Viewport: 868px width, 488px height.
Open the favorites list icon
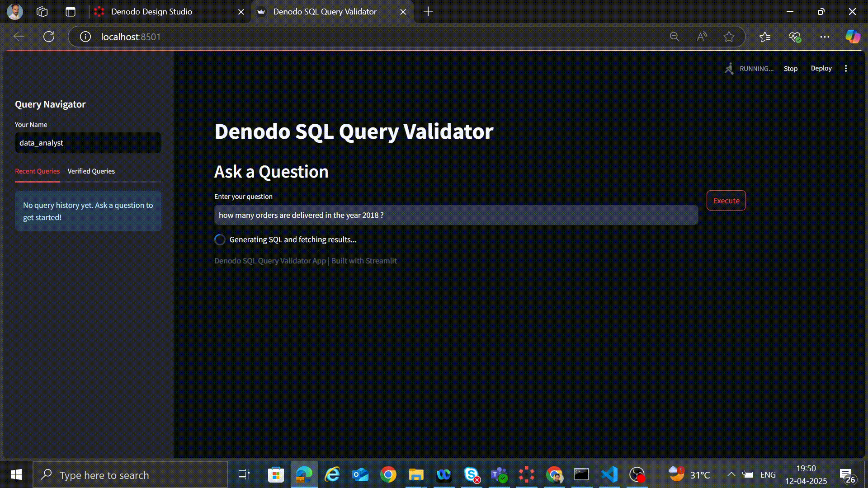click(x=765, y=37)
